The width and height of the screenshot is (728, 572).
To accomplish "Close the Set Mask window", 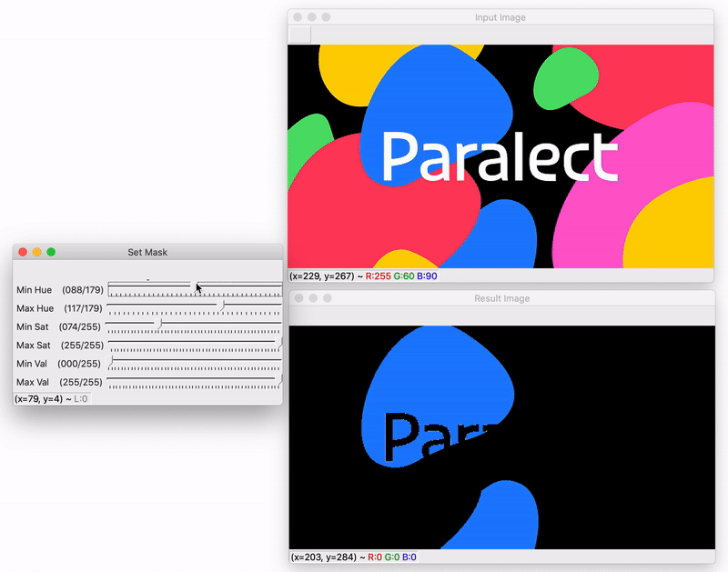I will [x=22, y=252].
